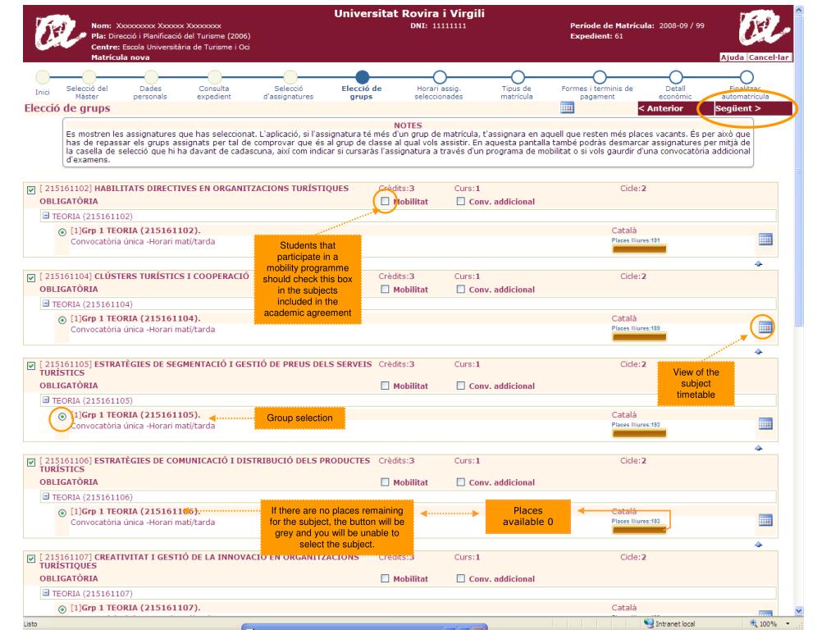840x630 pixels.
Task: Click Intranet local zone icon in status bar
Action: pos(649,623)
